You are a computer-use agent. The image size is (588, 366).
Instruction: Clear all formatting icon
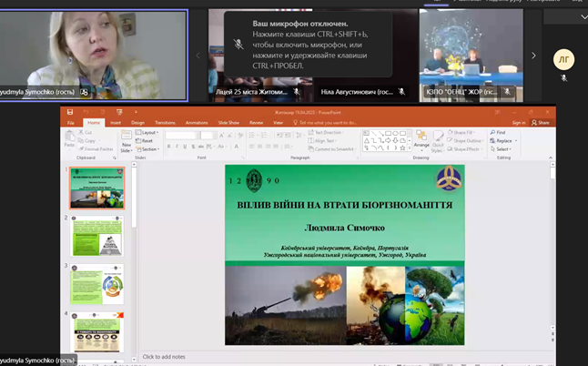click(x=240, y=136)
